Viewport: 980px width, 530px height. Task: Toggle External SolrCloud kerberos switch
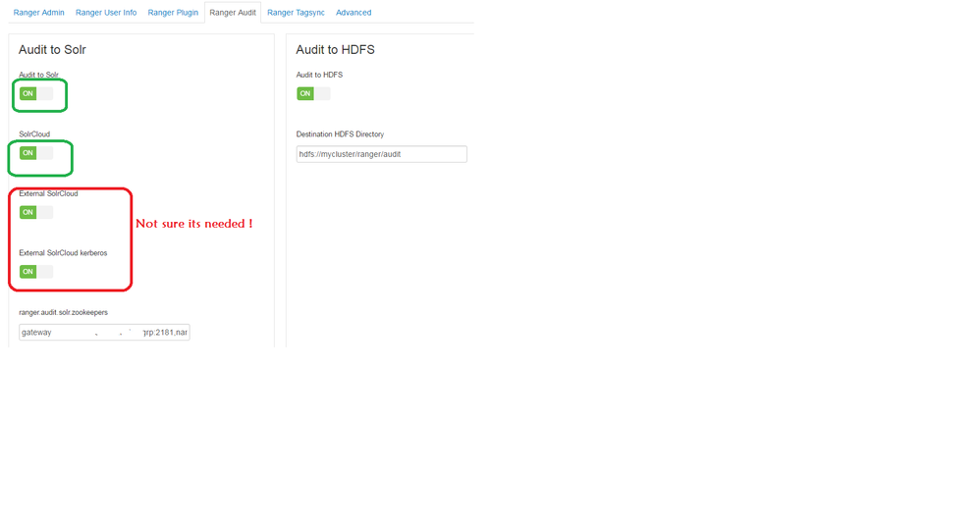coord(36,272)
